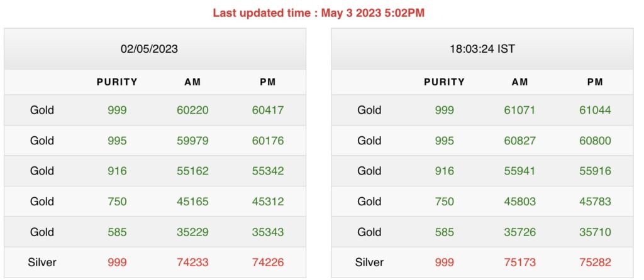Select the silver 75173 AM rate
This screenshot has height=280, width=644.
pyautogui.click(x=519, y=262)
